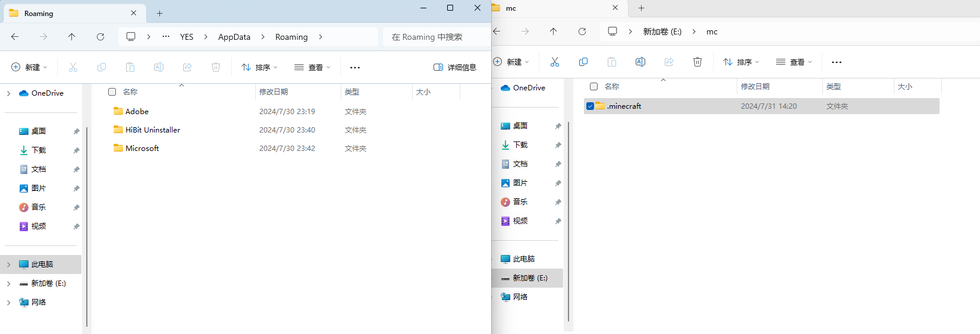This screenshot has width=980, height=334.
Task: Select the Adobe folder
Action: [x=137, y=111]
